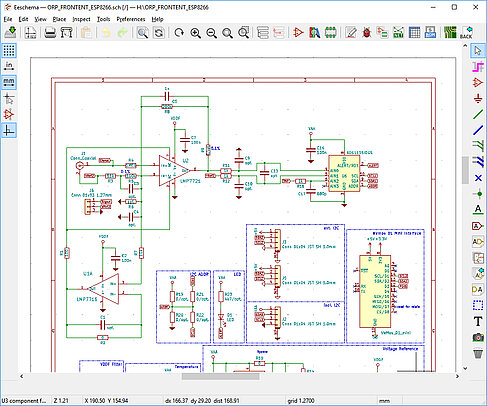Browse symbol libraries

pyautogui.click(x=315, y=33)
